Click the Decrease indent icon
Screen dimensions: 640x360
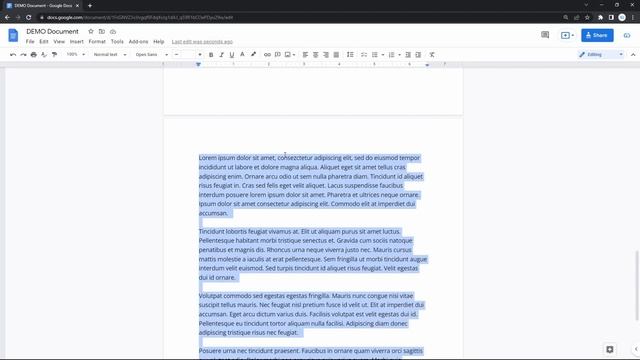point(408,55)
